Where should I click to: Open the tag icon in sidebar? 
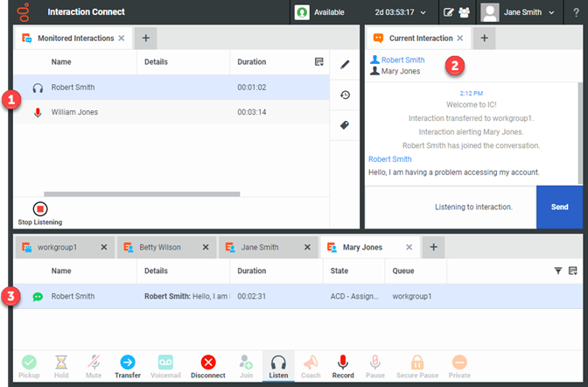click(x=345, y=125)
